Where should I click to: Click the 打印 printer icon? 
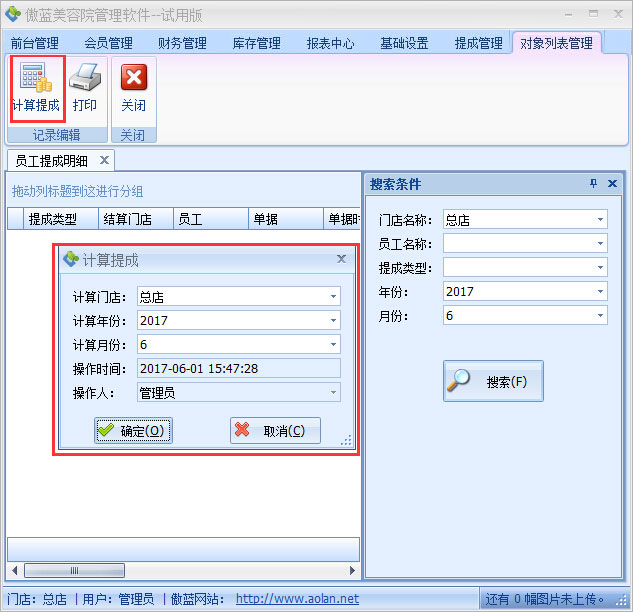pos(85,78)
